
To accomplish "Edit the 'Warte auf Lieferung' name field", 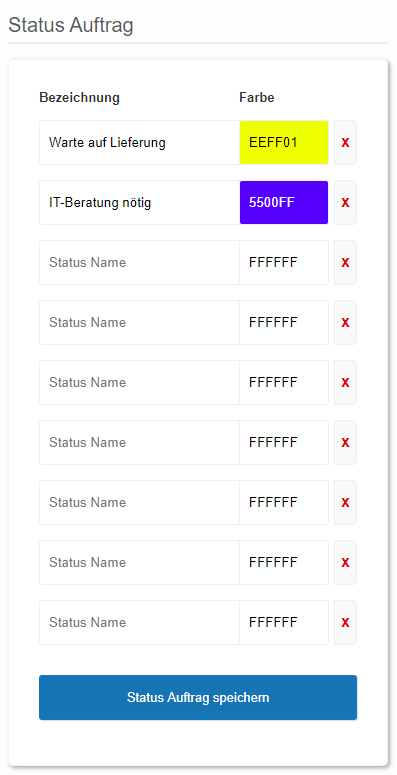I will [x=139, y=142].
